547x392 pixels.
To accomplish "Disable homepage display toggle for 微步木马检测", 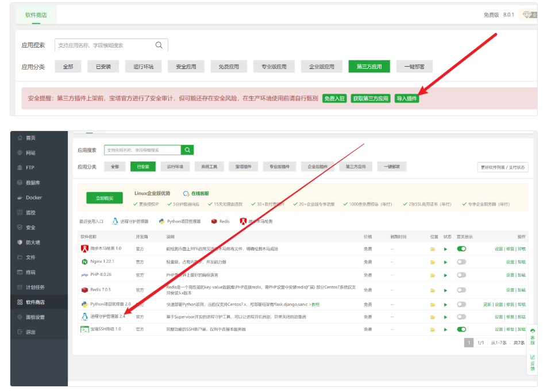I will pyautogui.click(x=461, y=249).
